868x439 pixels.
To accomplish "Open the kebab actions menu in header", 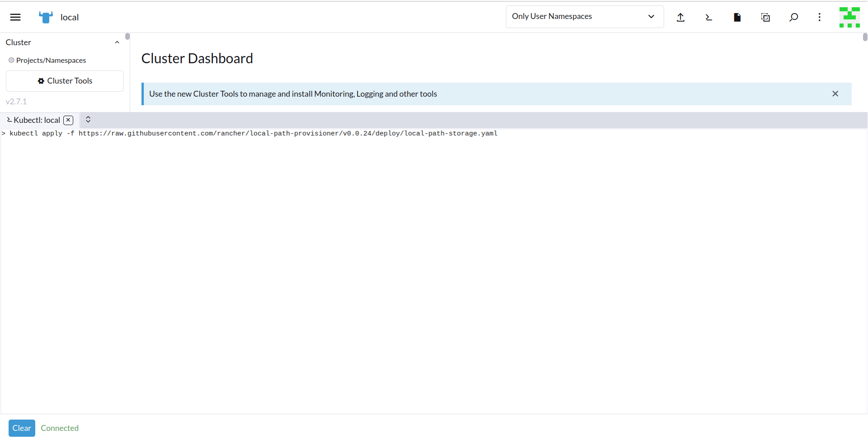I will coord(820,17).
